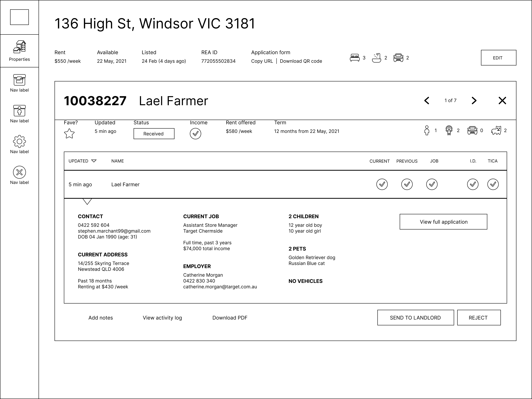Click the employer email catherine.morgan@target.com.au
Screen dimensions: 532x399
click(x=220, y=287)
